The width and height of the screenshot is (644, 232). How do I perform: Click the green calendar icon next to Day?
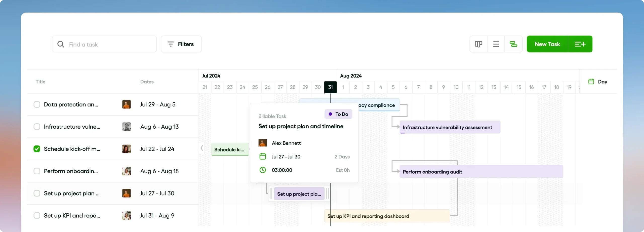591,81
